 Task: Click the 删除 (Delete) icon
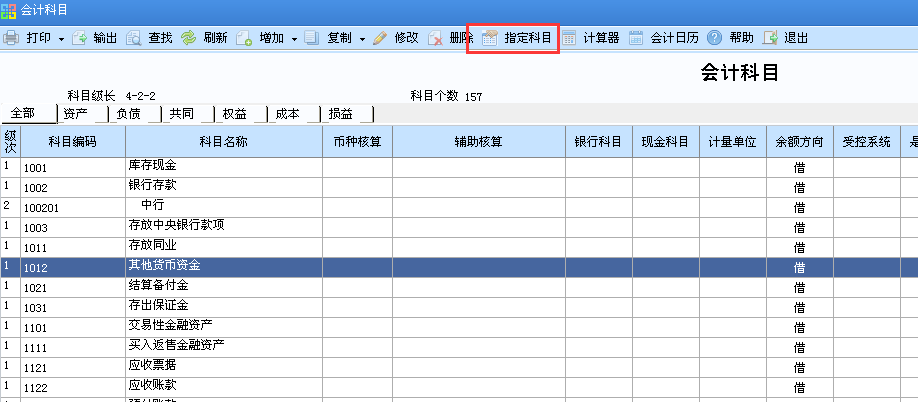(x=435, y=38)
